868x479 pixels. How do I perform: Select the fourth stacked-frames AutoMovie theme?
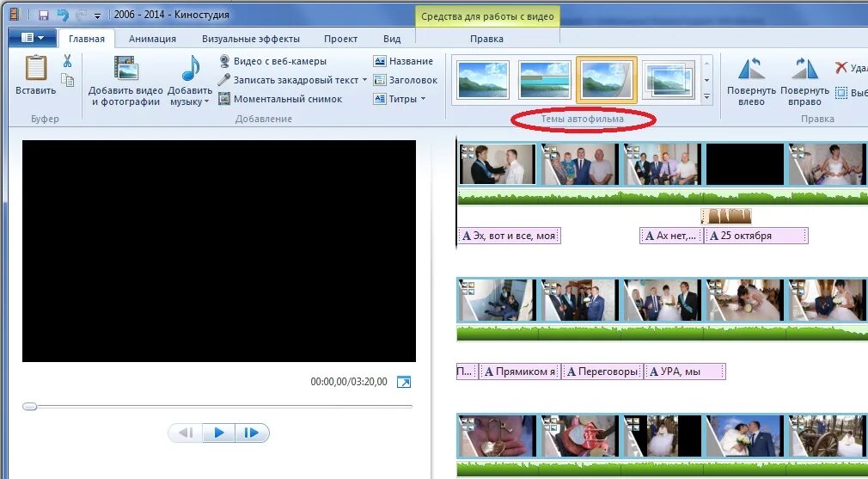tap(668, 80)
